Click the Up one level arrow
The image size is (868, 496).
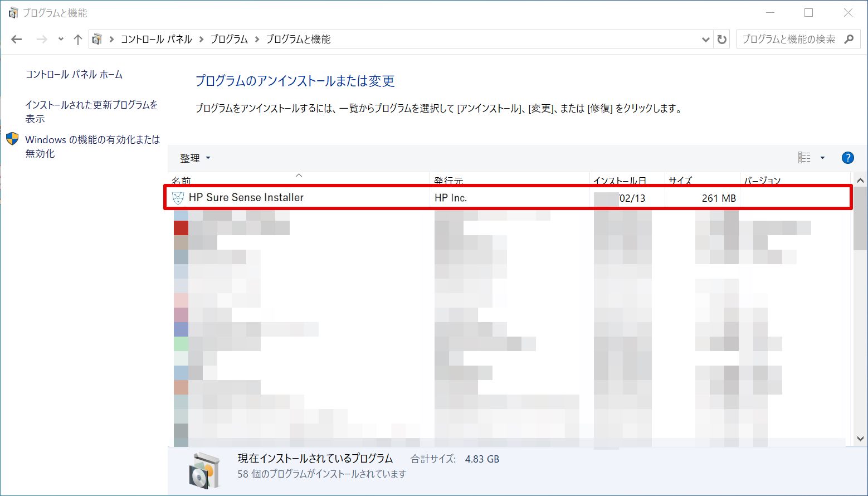click(x=78, y=39)
